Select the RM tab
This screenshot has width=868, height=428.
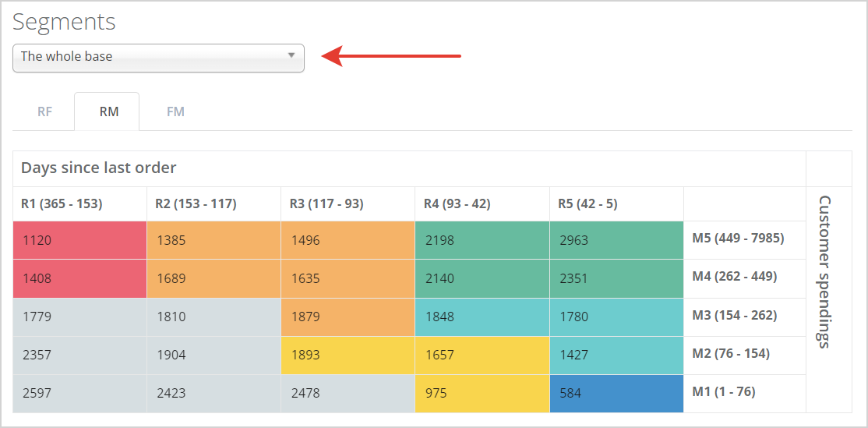[108, 111]
